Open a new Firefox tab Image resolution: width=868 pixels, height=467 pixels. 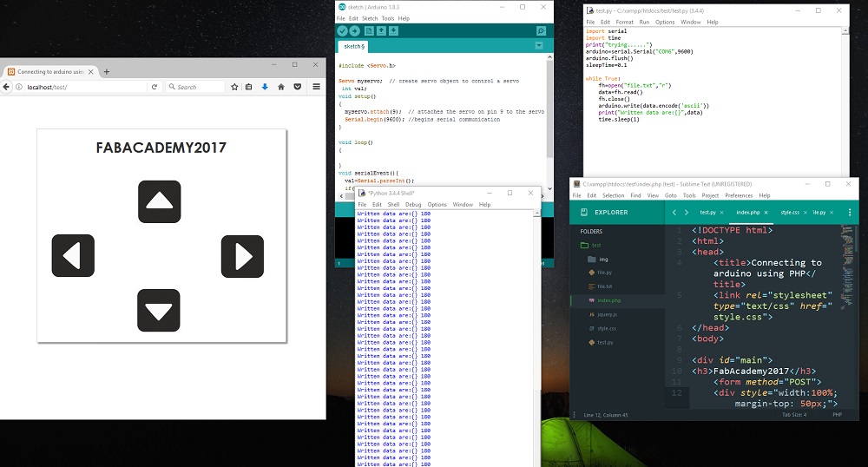tap(107, 71)
